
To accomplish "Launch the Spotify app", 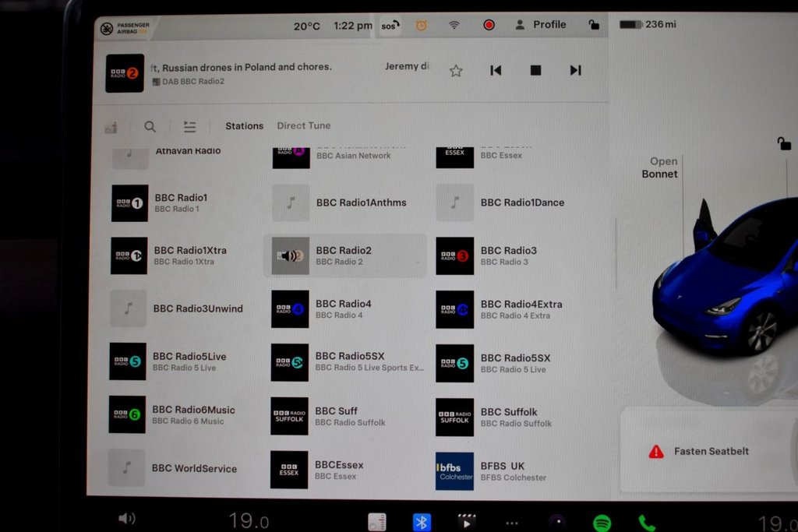I will pyautogui.click(x=602, y=523).
